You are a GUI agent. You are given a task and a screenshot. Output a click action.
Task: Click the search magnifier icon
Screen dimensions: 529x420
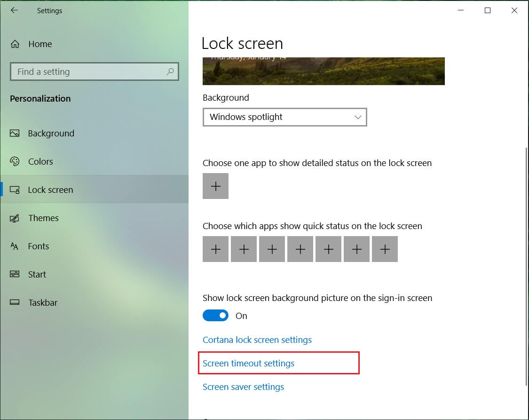click(x=170, y=71)
